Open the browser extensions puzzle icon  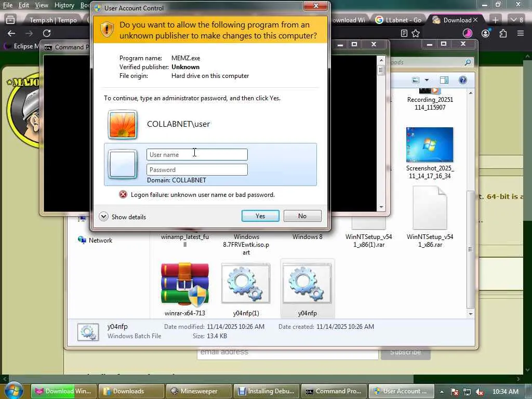click(503, 33)
